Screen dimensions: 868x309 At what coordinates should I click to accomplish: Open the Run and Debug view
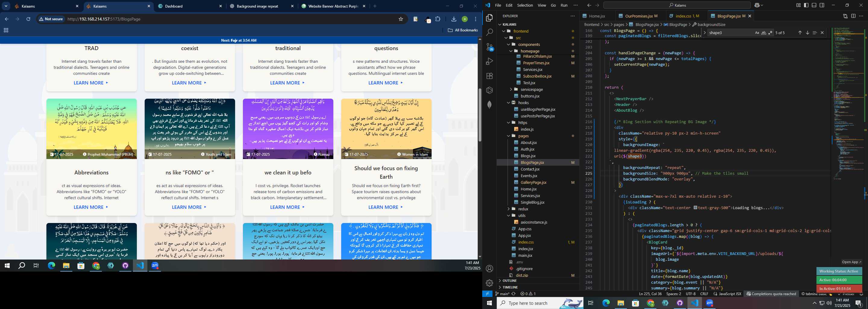(489, 61)
